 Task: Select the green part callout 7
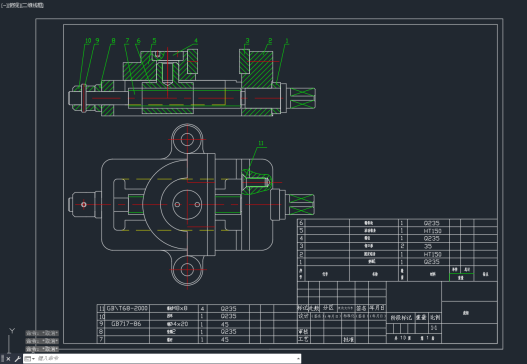tap(127, 41)
